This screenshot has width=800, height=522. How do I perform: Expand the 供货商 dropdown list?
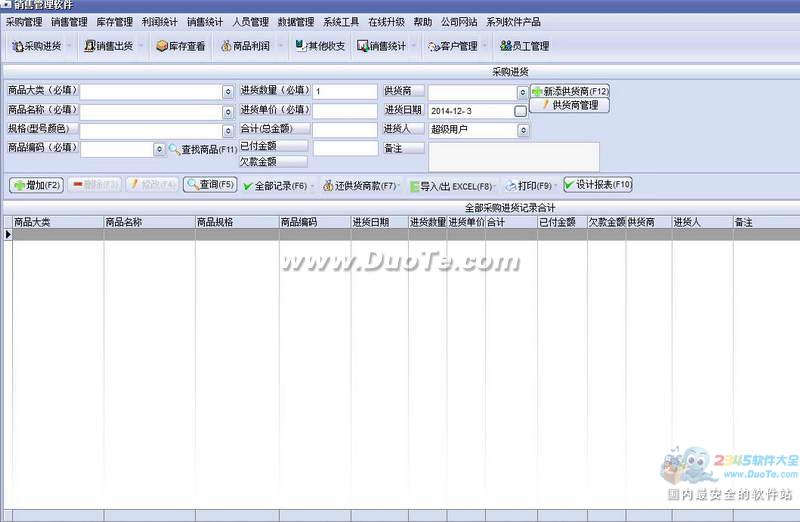(522, 92)
